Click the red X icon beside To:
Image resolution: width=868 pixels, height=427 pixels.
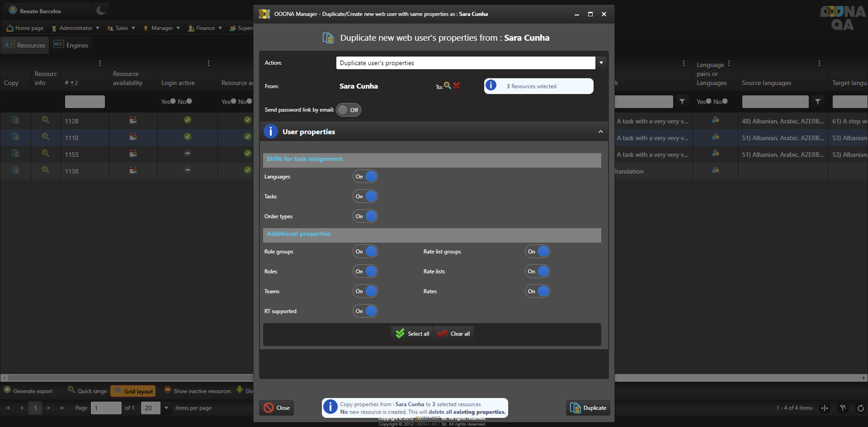click(457, 86)
